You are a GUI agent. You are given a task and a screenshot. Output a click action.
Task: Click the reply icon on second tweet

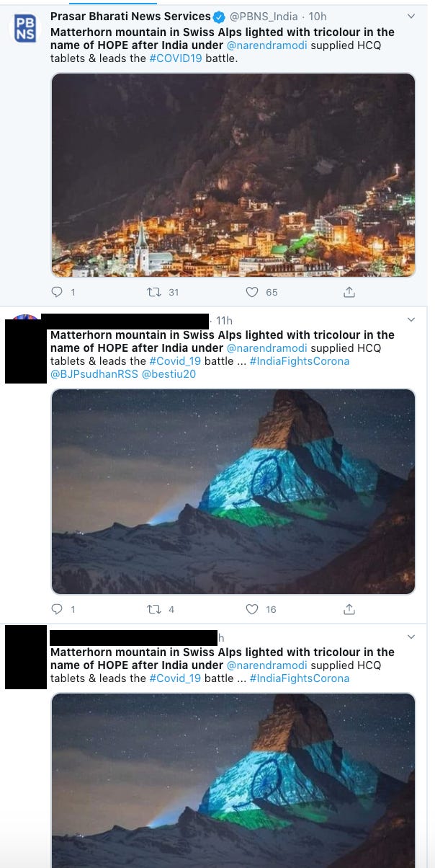coord(58,609)
